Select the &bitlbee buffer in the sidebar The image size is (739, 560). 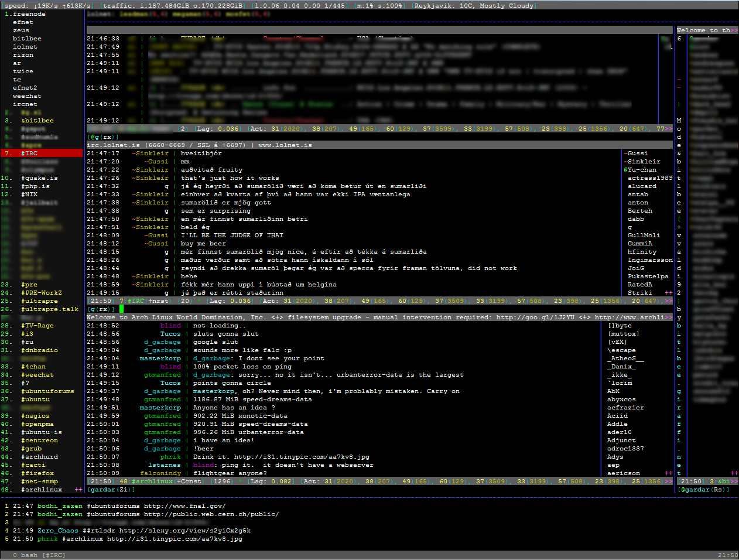click(37, 121)
